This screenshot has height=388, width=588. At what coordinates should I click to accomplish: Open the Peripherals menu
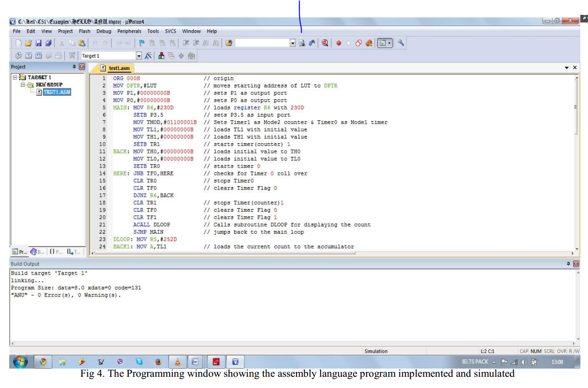130,31
